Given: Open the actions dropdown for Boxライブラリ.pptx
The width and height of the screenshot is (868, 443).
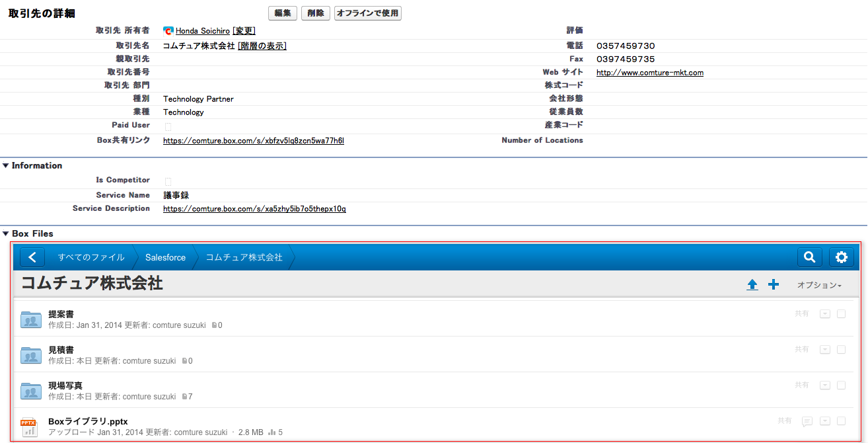Looking at the screenshot, I should point(824,421).
